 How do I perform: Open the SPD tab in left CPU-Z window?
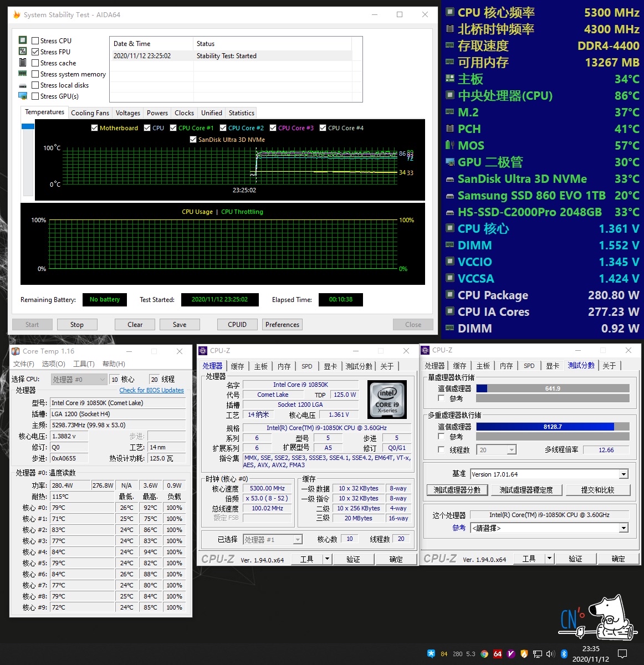click(307, 366)
